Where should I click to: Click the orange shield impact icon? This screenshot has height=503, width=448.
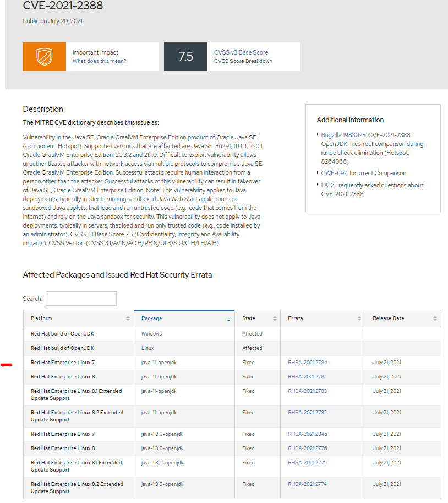(44, 57)
